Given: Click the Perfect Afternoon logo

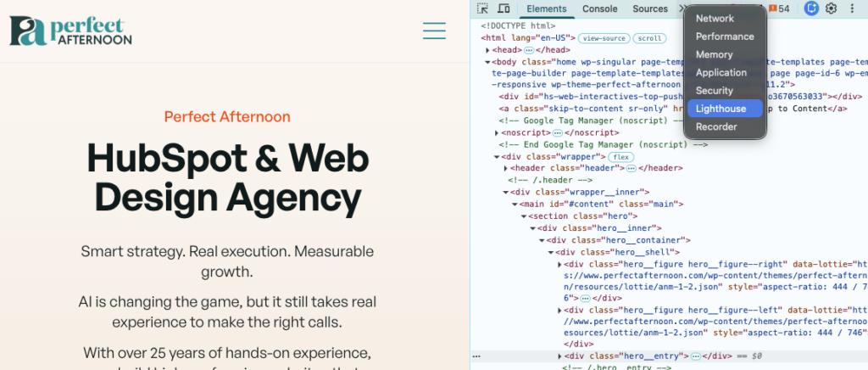Looking at the screenshot, I should pyautogui.click(x=70, y=31).
